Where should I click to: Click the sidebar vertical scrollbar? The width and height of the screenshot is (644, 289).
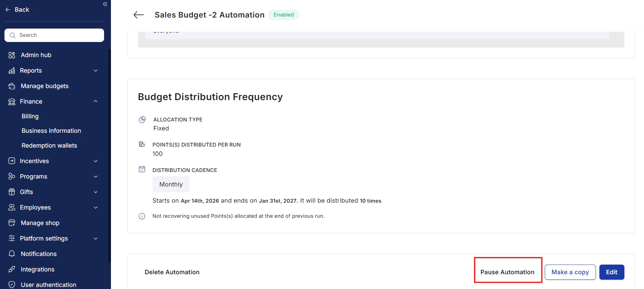pyautogui.click(x=110, y=155)
